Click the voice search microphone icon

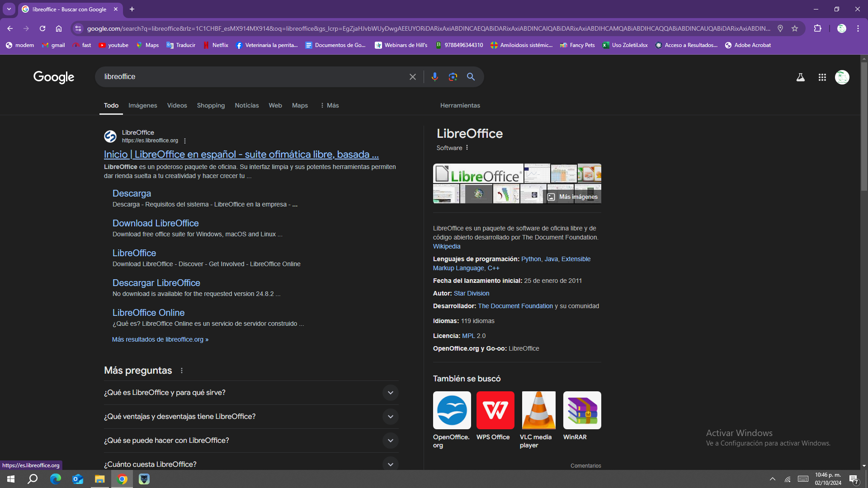[434, 77]
